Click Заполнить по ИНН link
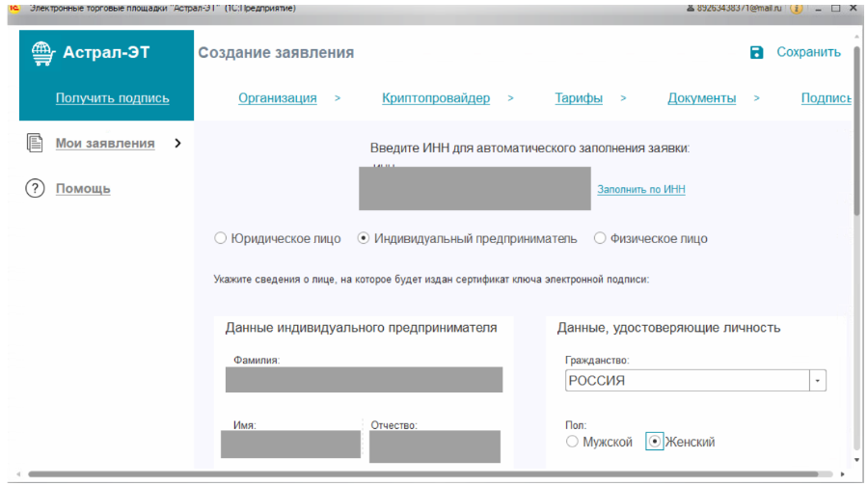Image resolution: width=868 pixels, height=486 pixels. [641, 189]
